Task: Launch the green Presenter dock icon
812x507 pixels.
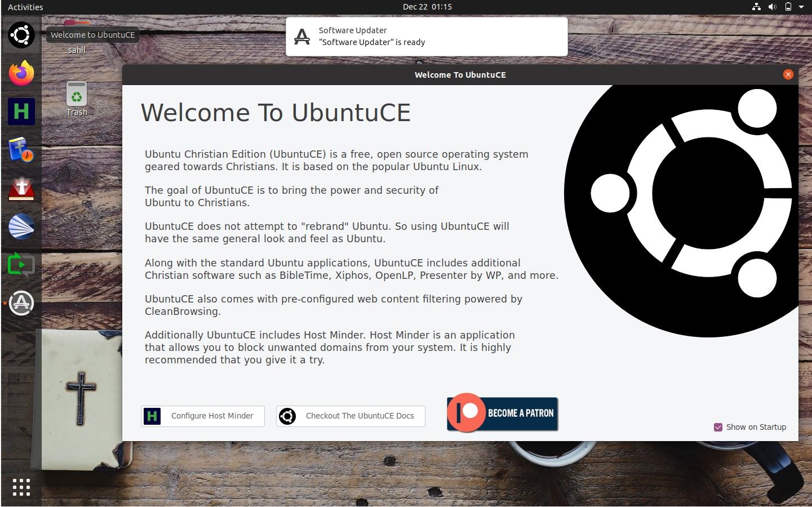Action: coord(21,264)
